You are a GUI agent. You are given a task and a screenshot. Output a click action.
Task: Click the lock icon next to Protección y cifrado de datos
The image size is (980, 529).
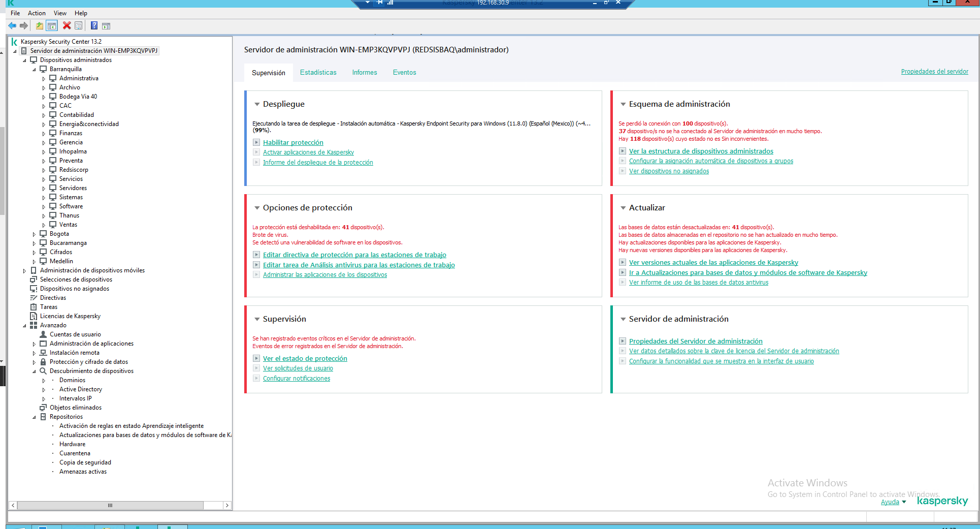tap(43, 362)
